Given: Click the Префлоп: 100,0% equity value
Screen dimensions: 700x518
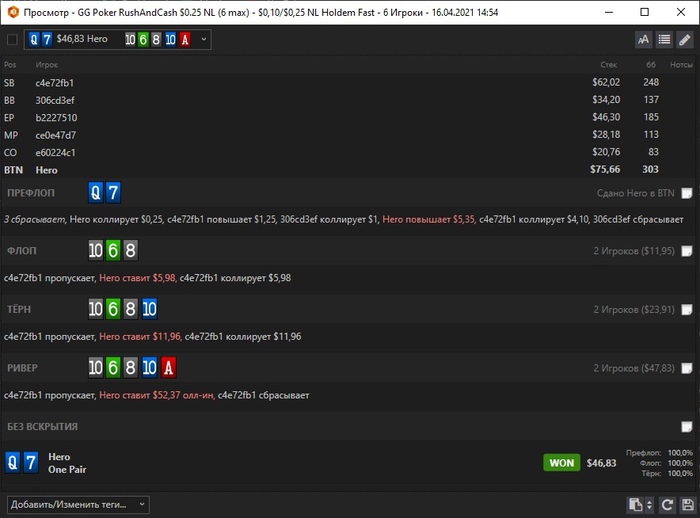Looking at the screenshot, I should pyautogui.click(x=680, y=453).
